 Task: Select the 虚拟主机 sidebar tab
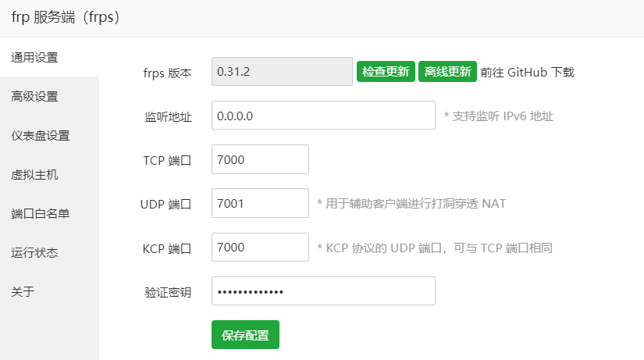(x=35, y=175)
